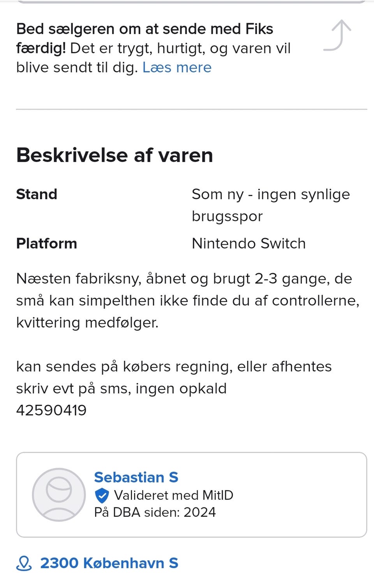Tap the "skriv evt på sms" line
Viewport: 374px width, 588px height.
[x=121, y=388]
